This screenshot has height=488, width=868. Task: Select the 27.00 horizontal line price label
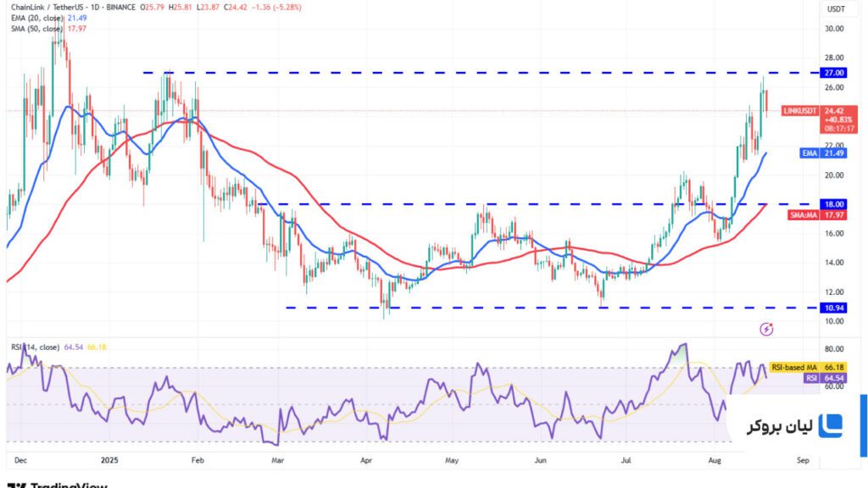click(x=834, y=73)
